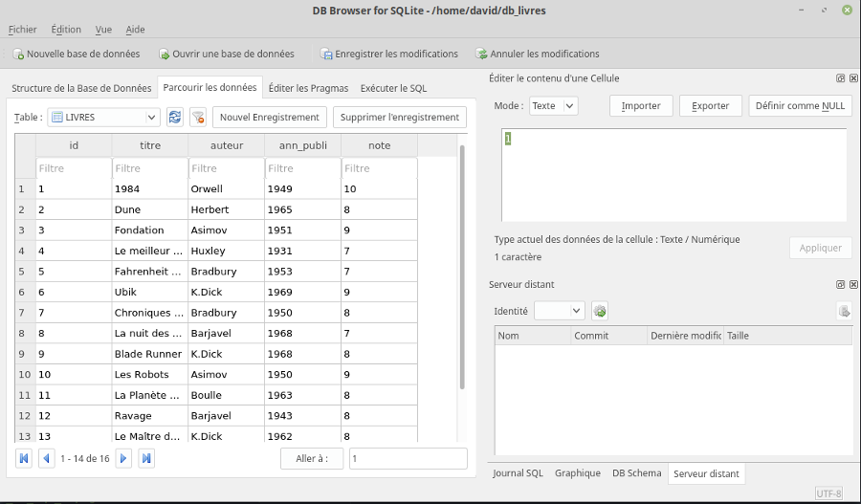Expand the Mode dropdown set to Texte
The image size is (861, 504).
coord(553,106)
